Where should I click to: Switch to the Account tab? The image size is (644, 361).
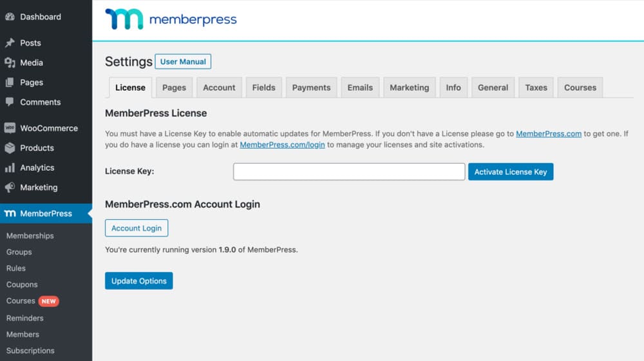coord(219,88)
